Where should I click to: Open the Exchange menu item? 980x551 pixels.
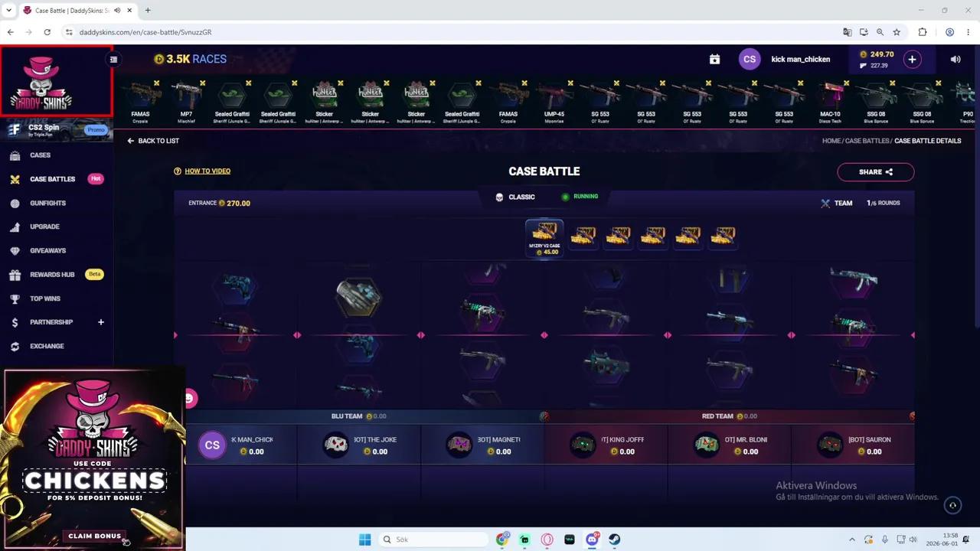(x=47, y=346)
